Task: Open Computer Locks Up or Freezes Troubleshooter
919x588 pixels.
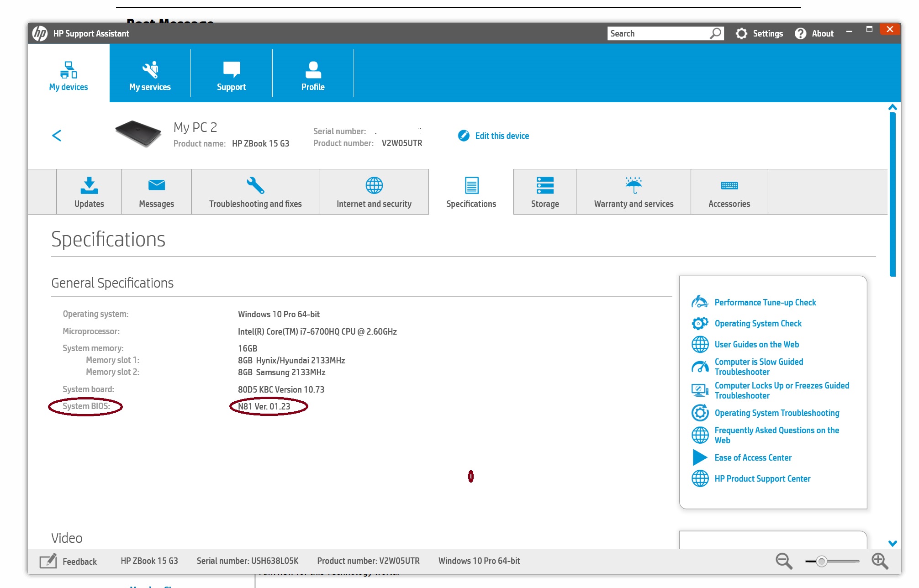Action: pos(782,390)
